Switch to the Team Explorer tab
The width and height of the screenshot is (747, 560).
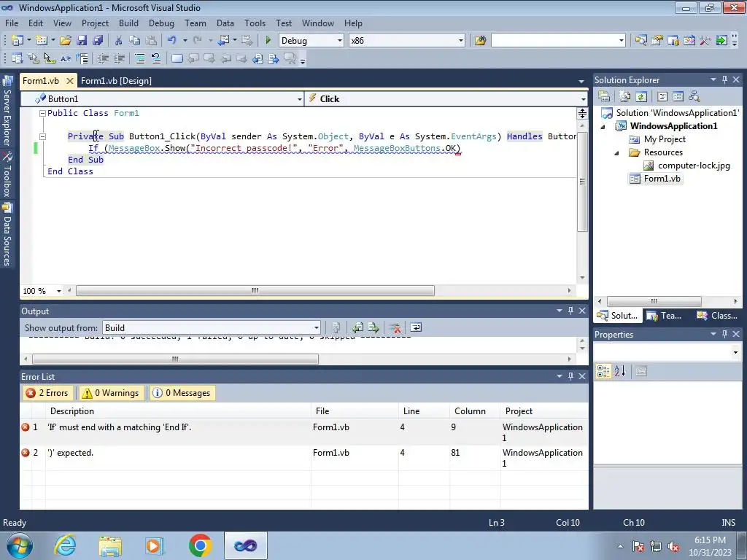tap(665, 315)
